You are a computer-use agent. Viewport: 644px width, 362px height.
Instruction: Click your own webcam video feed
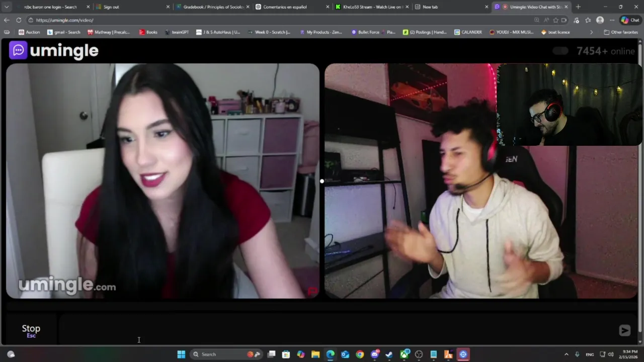coord(481,181)
